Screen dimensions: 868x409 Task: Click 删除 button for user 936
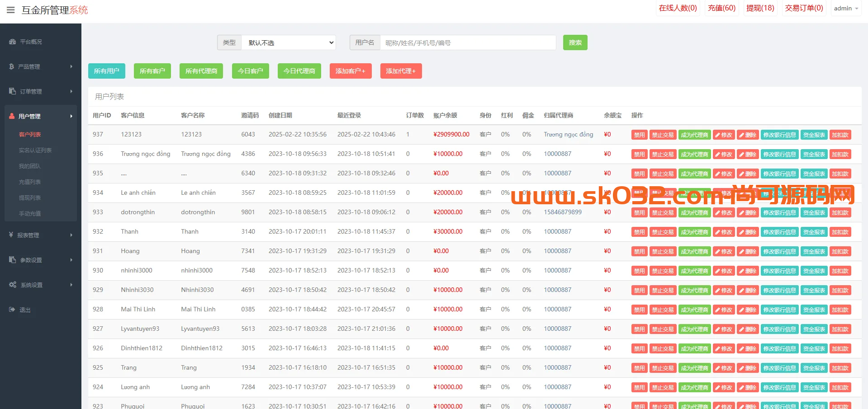(x=748, y=154)
